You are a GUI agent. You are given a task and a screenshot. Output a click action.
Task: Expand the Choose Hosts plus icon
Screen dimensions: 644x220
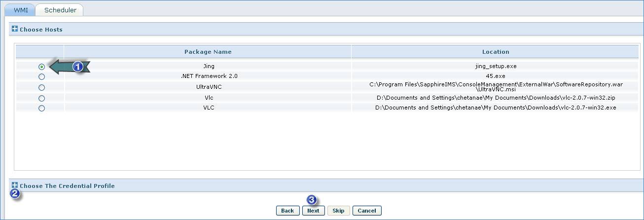point(15,29)
